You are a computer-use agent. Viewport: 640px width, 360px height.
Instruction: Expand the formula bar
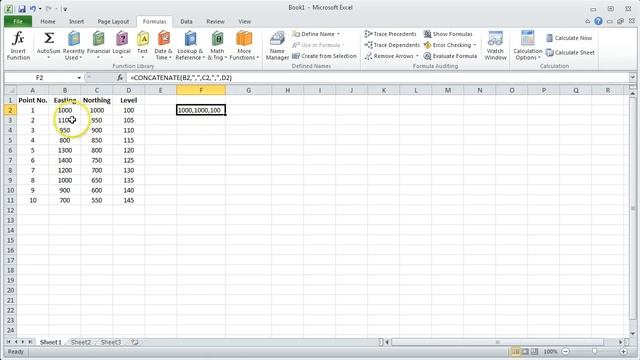pyautogui.click(x=632, y=77)
